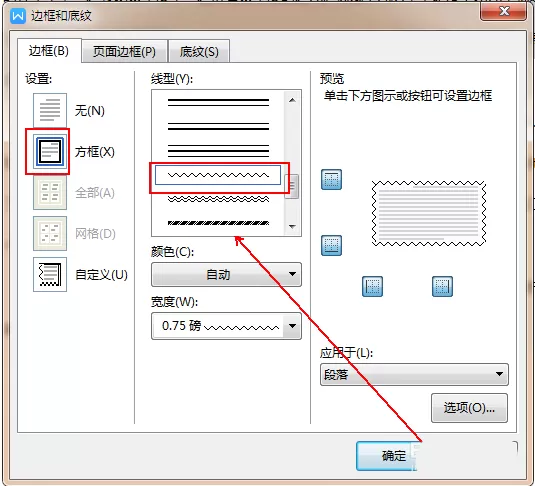Click the 自定义(U) label
535x486 pixels.
coord(101,275)
